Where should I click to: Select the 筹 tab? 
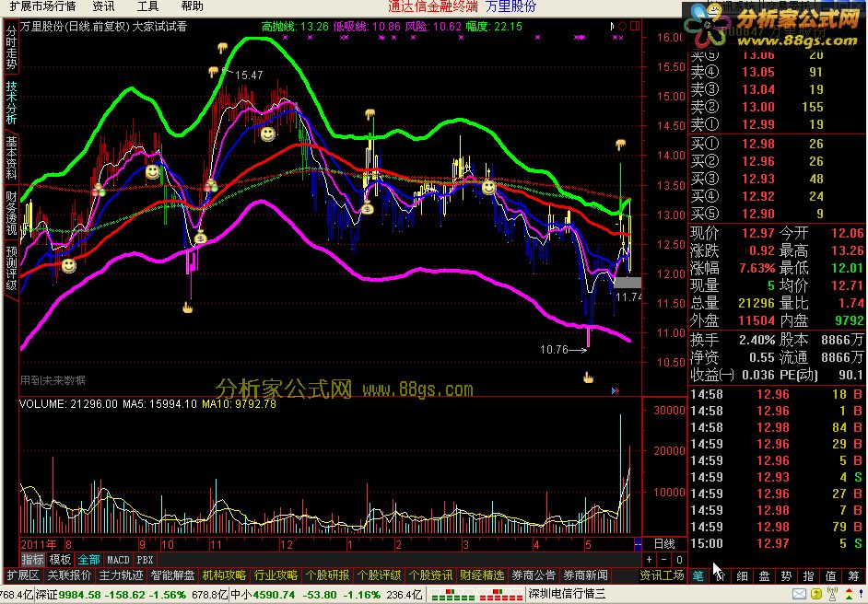tap(854, 575)
